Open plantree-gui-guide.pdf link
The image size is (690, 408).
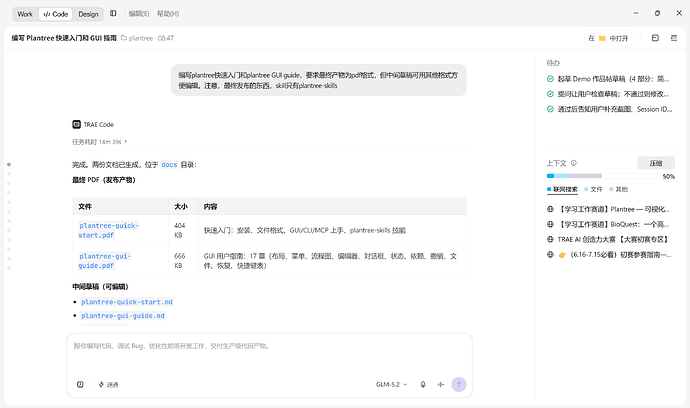[105, 261]
